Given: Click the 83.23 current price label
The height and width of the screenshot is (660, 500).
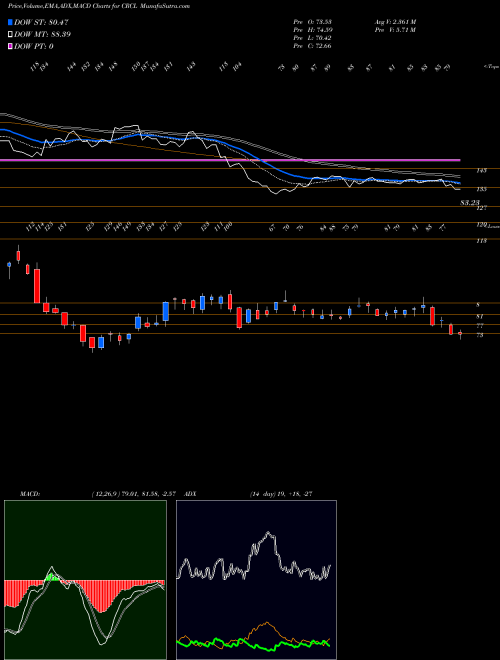Looking at the screenshot, I should (x=470, y=203).
